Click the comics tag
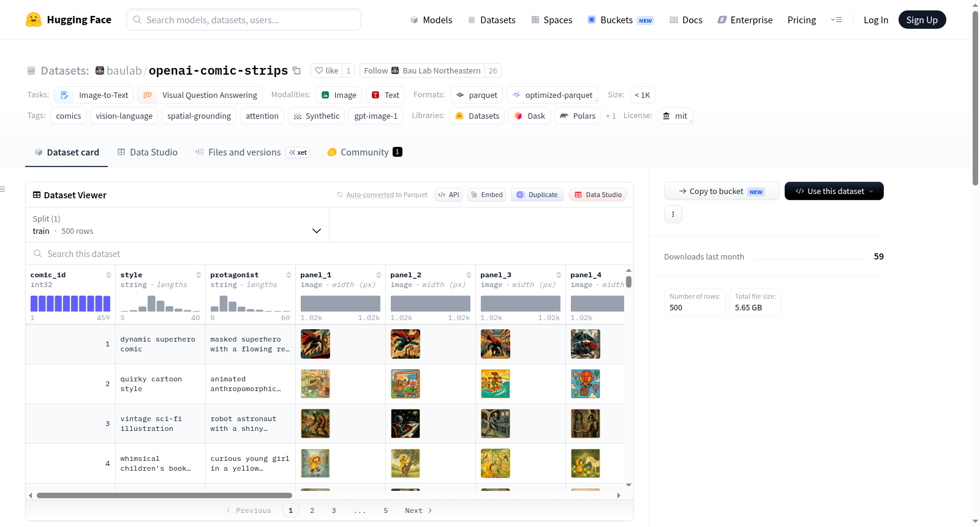Screen dimensions: 980x527 pos(69,116)
